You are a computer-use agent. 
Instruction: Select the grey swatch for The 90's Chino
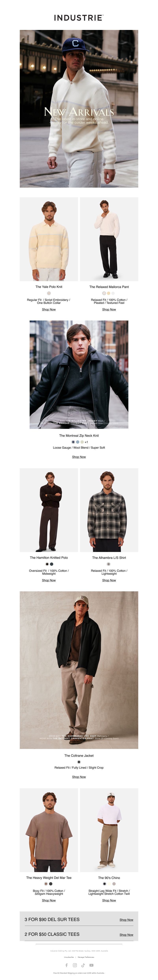(x=114, y=884)
